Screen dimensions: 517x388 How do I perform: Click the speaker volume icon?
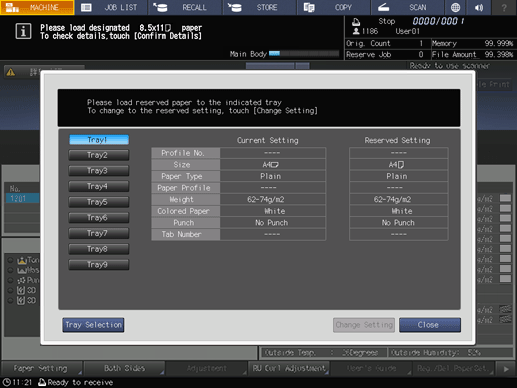[x=479, y=7]
